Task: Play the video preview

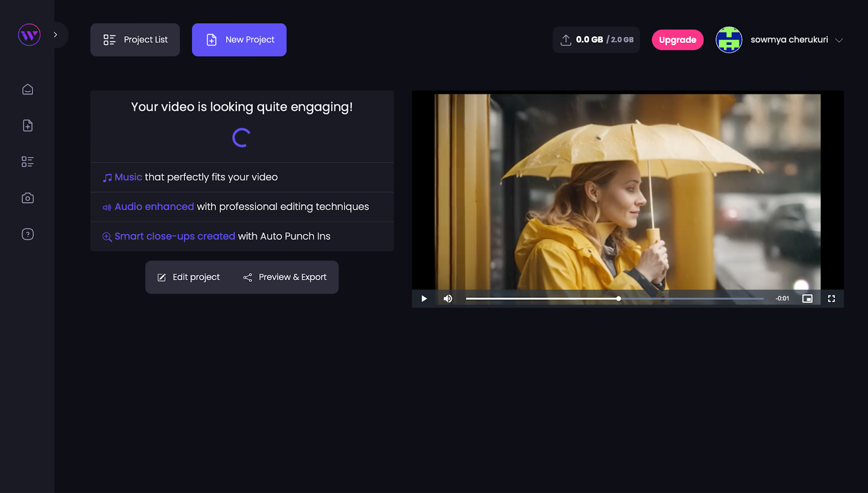Action: coord(424,299)
